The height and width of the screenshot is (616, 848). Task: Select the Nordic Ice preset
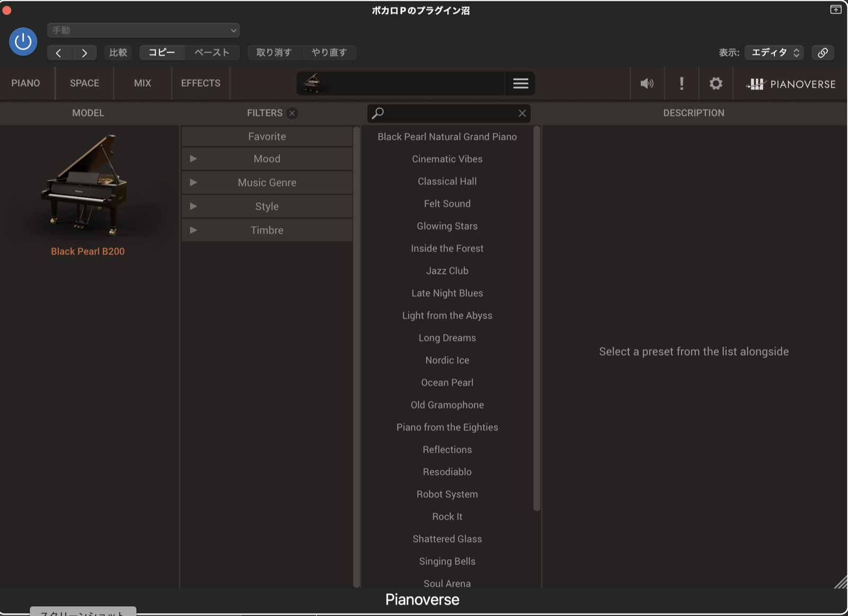[x=447, y=360]
